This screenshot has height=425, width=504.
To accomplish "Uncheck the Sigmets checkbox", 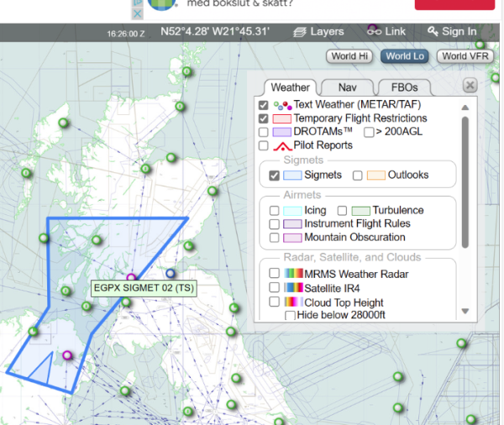I will point(274,176).
